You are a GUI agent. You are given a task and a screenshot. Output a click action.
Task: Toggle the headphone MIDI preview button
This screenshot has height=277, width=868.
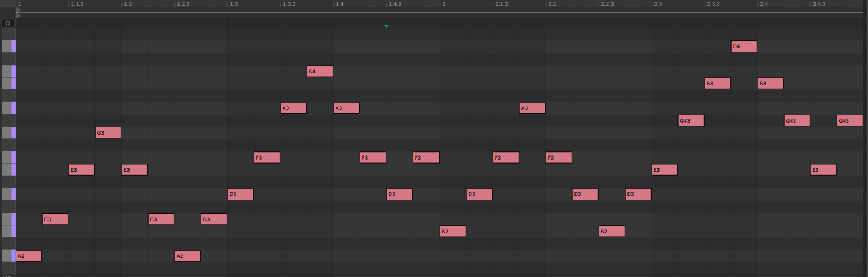7,23
